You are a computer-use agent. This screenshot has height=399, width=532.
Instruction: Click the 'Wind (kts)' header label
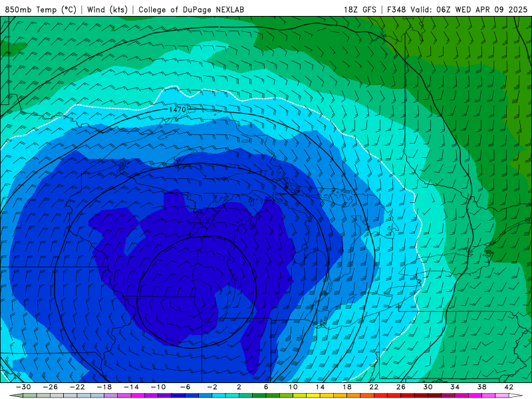coord(107,9)
